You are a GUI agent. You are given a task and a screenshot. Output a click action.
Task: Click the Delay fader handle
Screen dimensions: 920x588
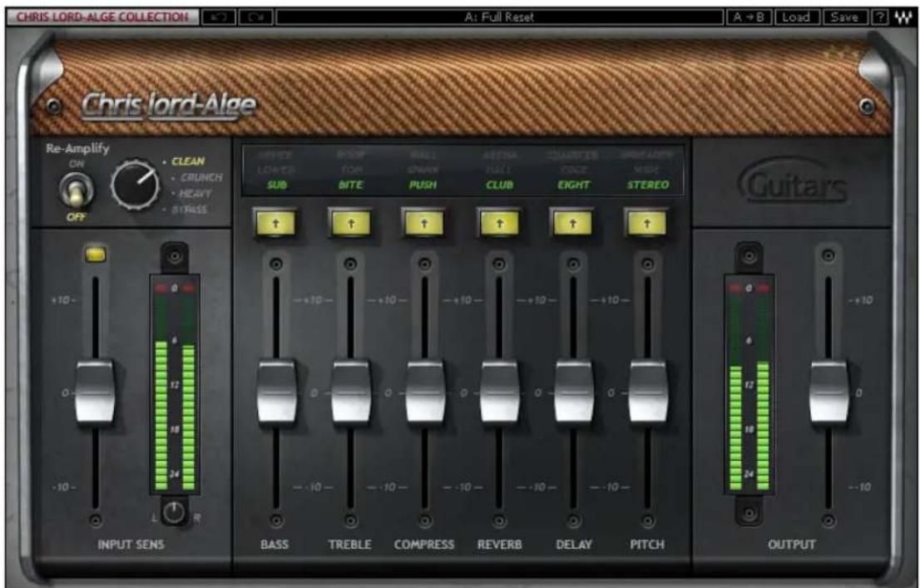click(574, 392)
